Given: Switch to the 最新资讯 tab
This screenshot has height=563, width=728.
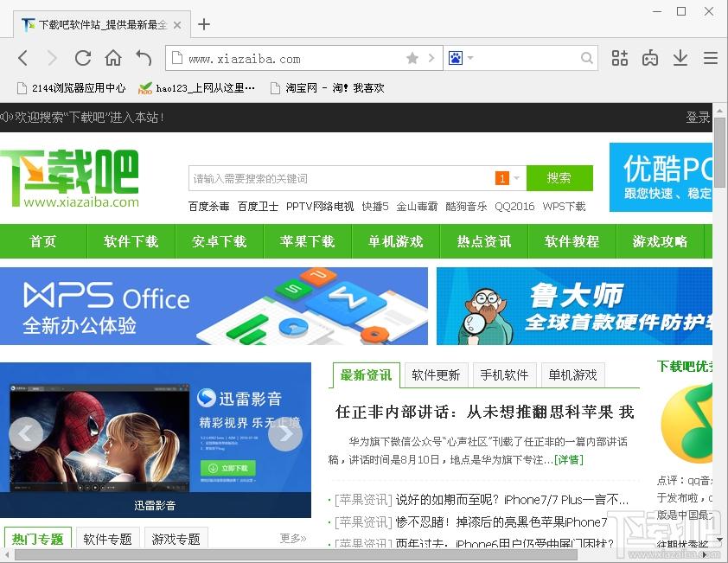Looking at the screenshot, I should click(x=366, y=374).
